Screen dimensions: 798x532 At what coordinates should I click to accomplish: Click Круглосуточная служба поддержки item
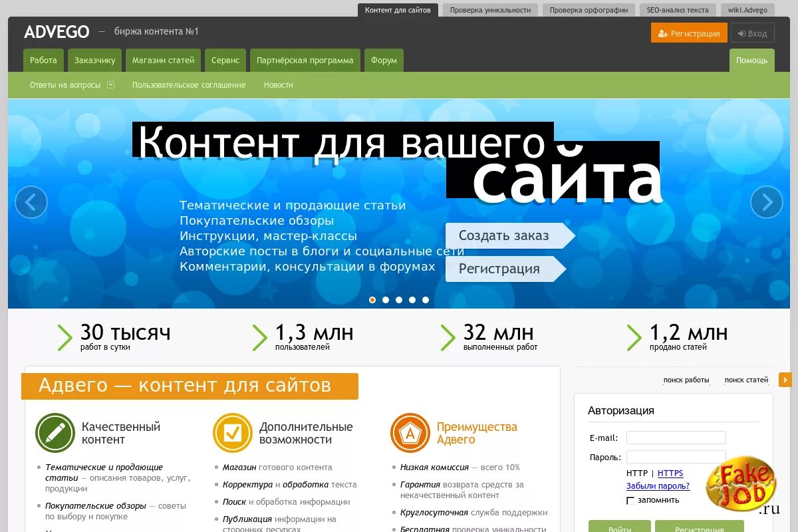click(474, 513)
